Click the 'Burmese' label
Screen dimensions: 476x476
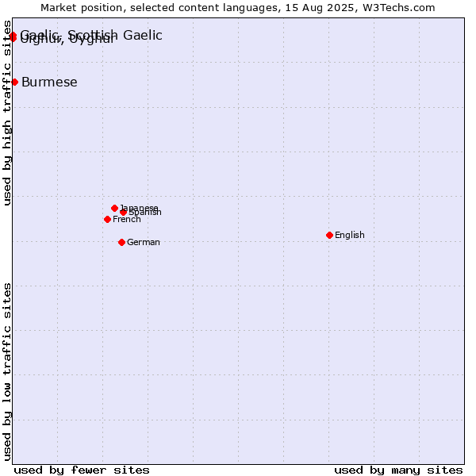49,83
